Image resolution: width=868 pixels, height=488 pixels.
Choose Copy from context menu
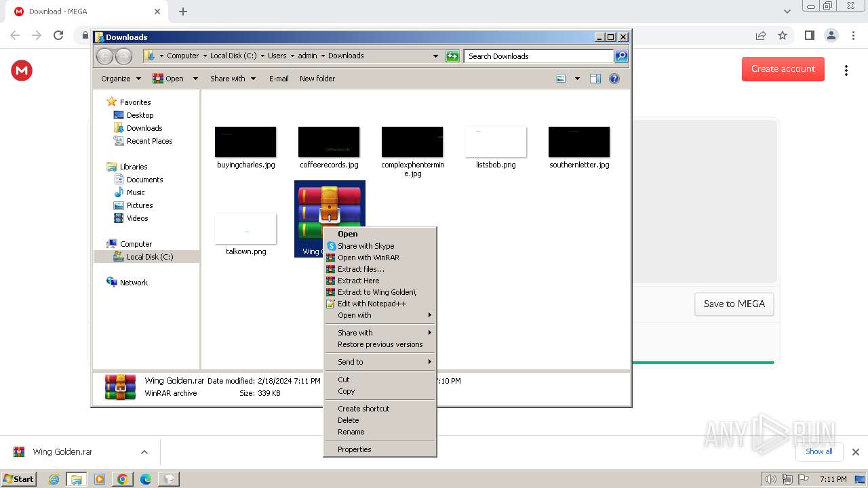pyautogui.click(x=380, y=391)
